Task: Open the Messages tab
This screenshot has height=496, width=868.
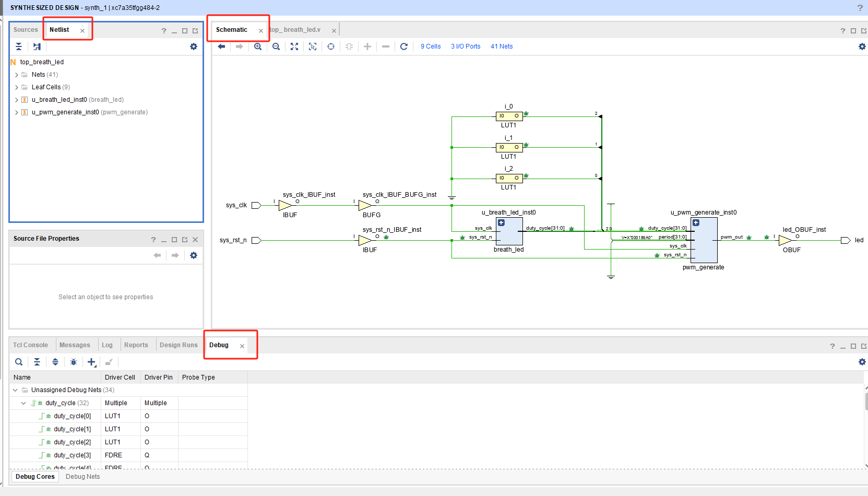Action: click(x=75, y=345)
